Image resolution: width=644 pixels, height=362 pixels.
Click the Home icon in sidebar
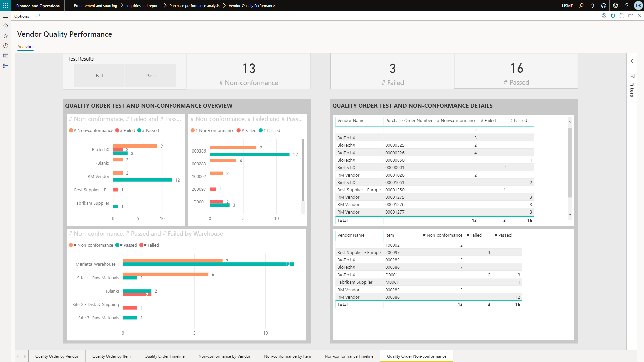(6, 26)
